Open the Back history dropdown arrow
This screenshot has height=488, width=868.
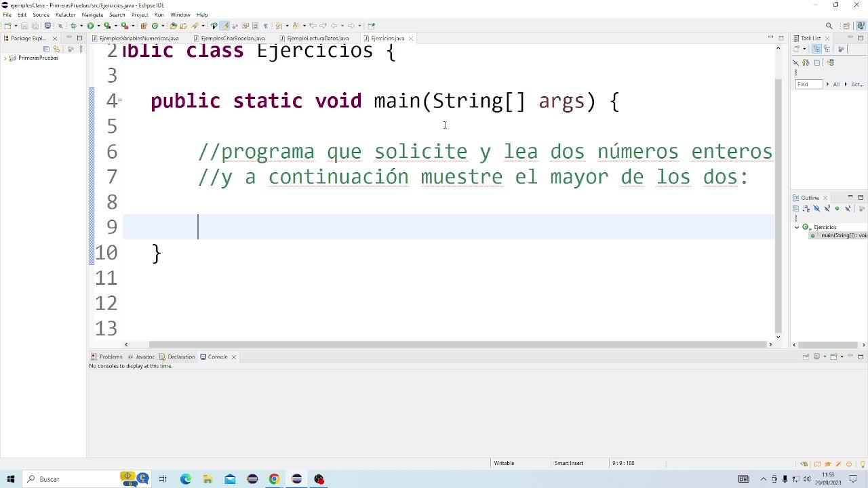[342, 26]
